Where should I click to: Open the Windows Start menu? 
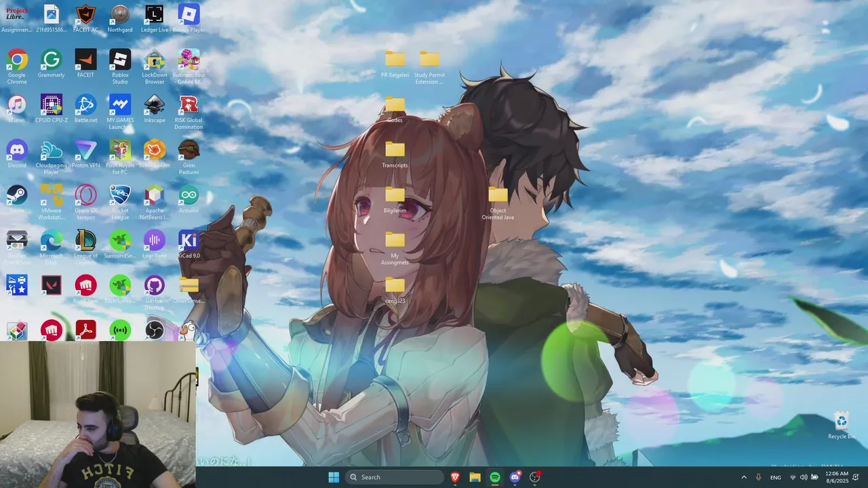tap(334, 477)
